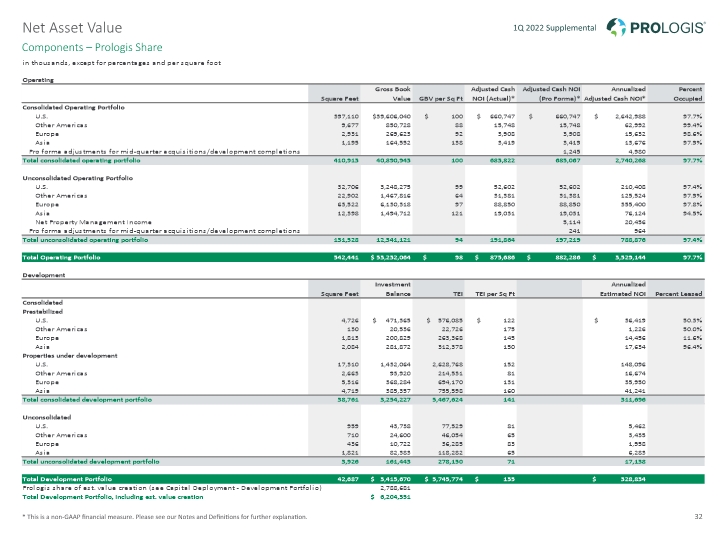This screenshot has height=540, width=720.
Task: Select 'U.S.' under Consolidated Operating Portfolio
Action: tap(41, 117)
